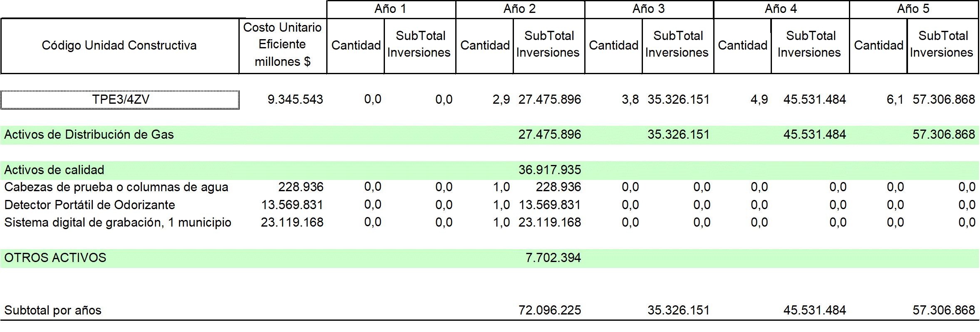Image resolution: width=980 pixels, height=332 pixels.
Task: Click the Año 2 column group header
Action: 519,9
